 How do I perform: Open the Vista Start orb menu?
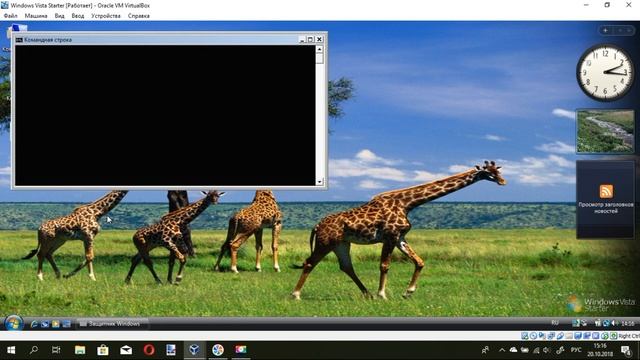coord(13,323)
